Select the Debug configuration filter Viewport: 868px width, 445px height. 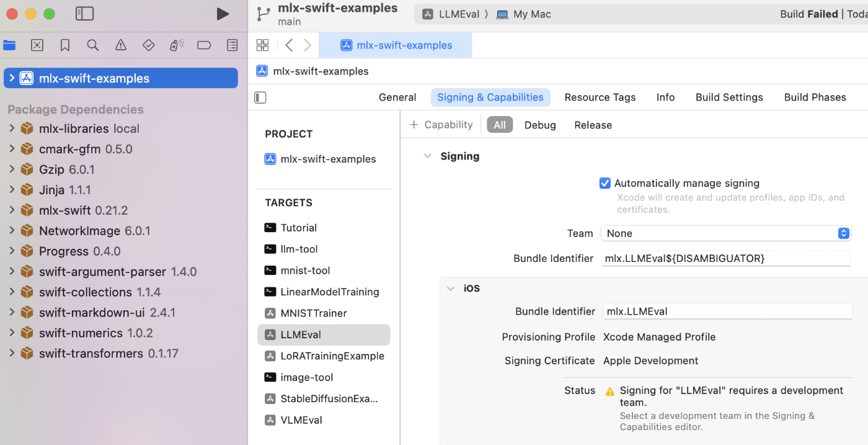coord(540,125)
